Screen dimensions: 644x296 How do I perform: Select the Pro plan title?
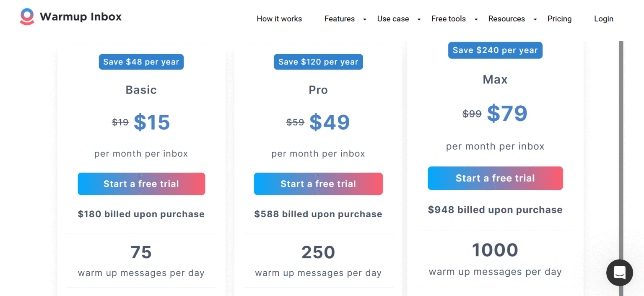(x=318, y=90)
